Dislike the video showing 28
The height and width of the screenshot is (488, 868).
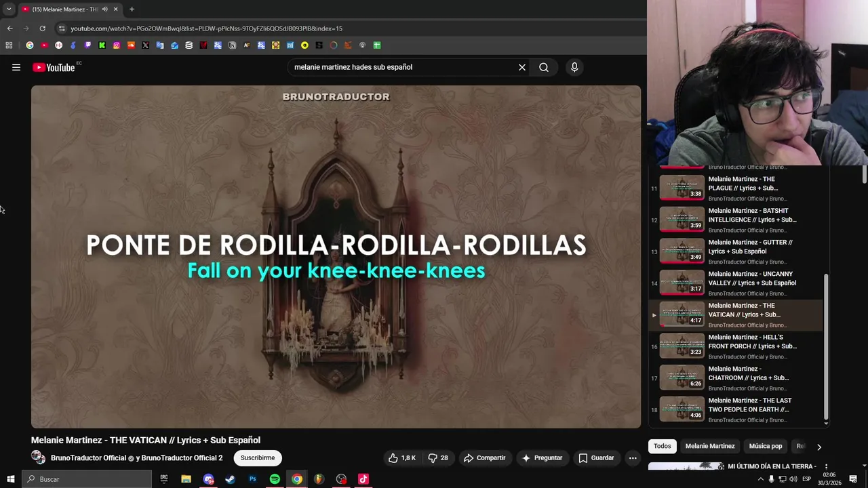(438, 458)
